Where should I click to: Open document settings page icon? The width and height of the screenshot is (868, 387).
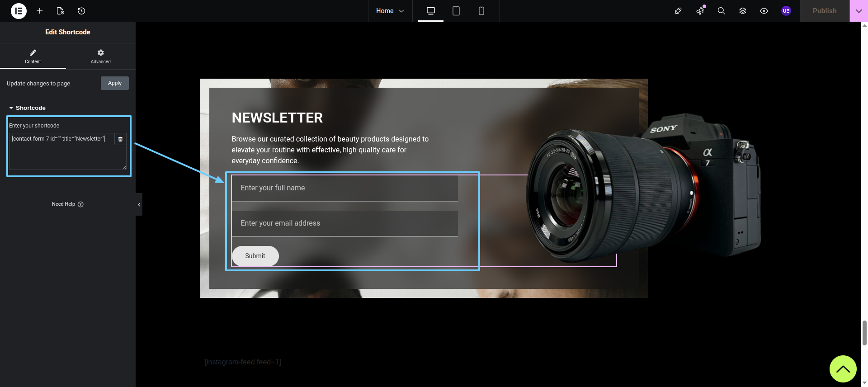(61, 11)
